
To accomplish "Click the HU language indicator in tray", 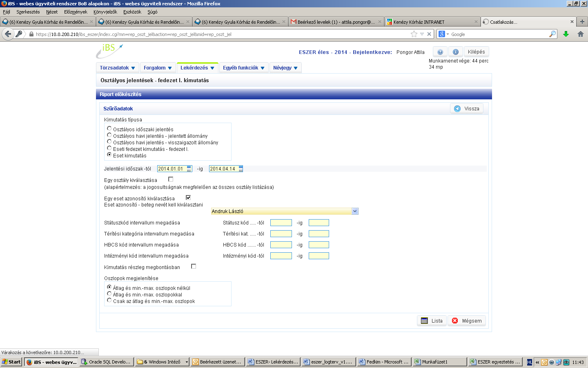I will [x=530, y=362].
